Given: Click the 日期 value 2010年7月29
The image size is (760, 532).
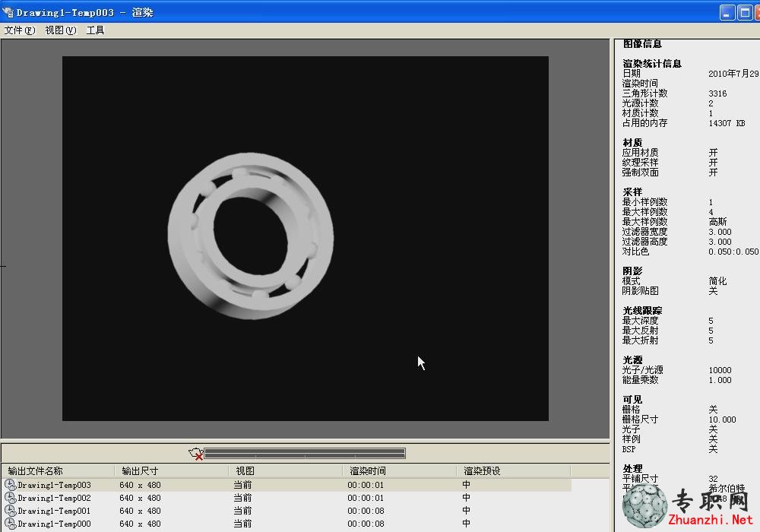Looking at the screenshot, I should 733,74.
